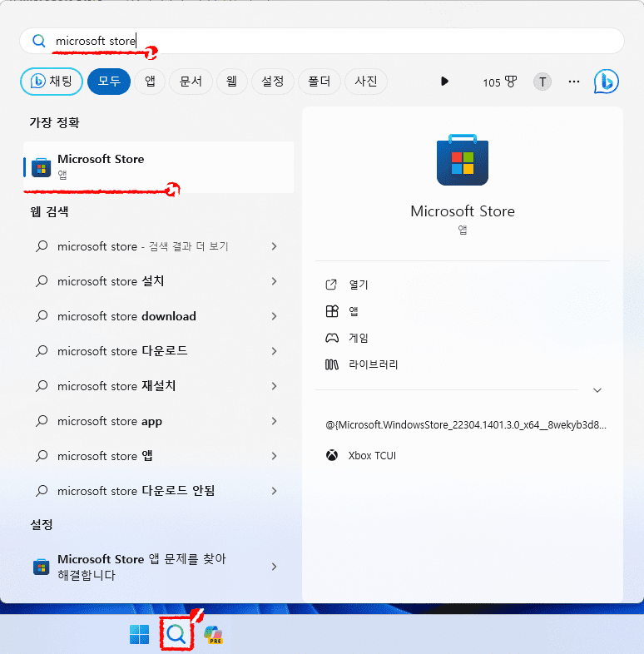The height and width of the screenshot is (654, 644).
Task: Click the Search icon on taskbar
Action: (176, 634)
